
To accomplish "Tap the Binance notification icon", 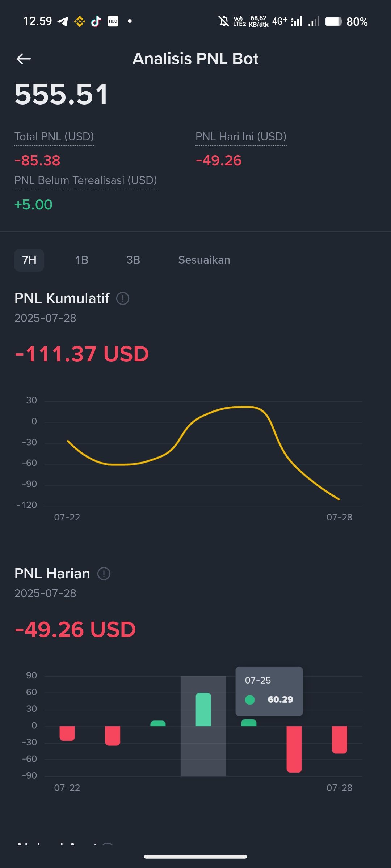I will pyautogui.click(x=80, y=22).
